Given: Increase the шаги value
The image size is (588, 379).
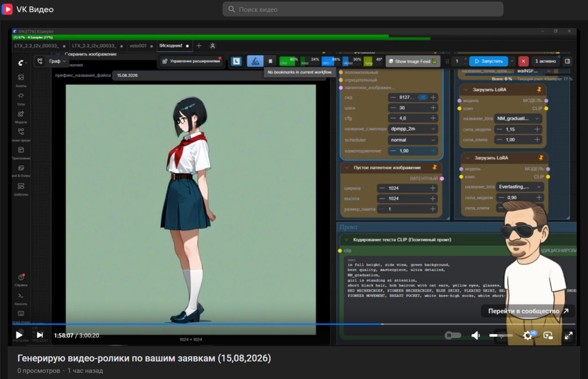Looking at the screenshot, I should [x=433, y=108].
